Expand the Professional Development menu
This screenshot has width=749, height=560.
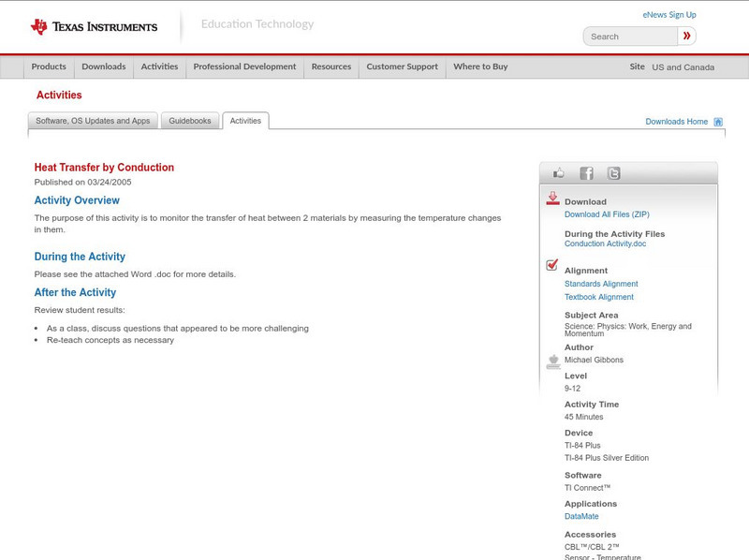[244, 67]
